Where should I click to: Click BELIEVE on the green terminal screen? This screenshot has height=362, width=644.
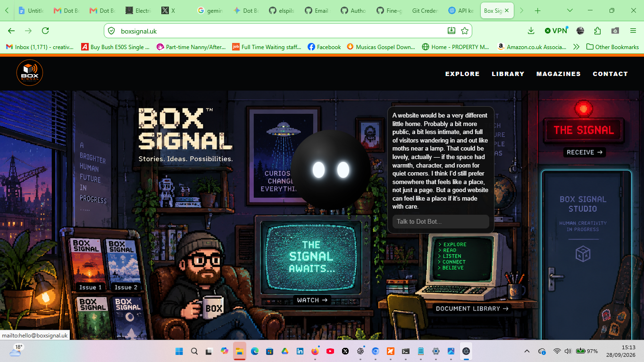point(453,268)
